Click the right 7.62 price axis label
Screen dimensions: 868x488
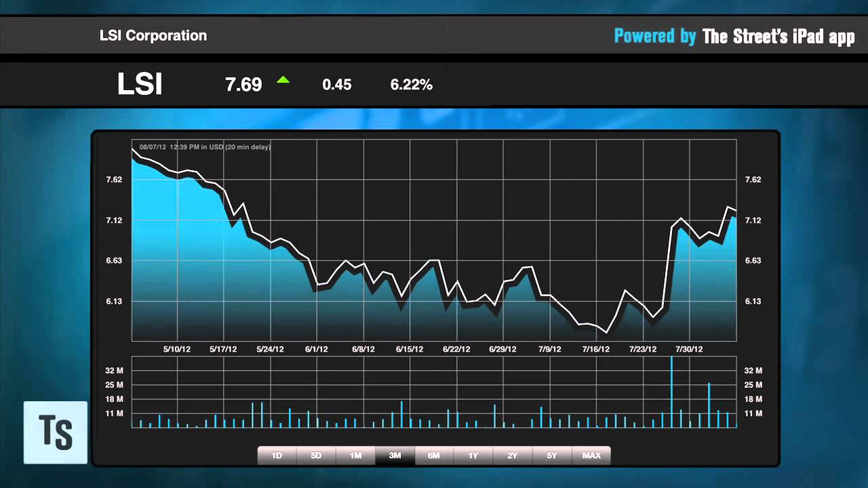pyautogui.click(x=753, y=180)
